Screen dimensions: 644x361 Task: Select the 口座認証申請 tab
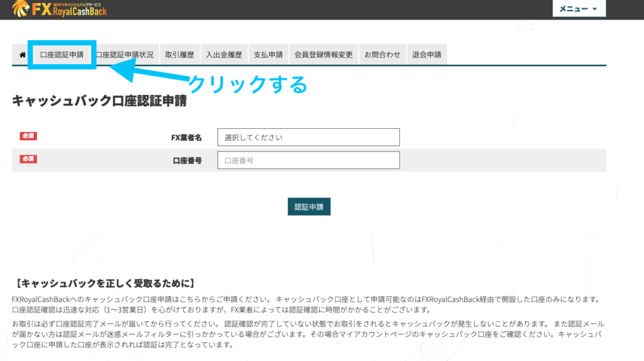pos(62,55)
